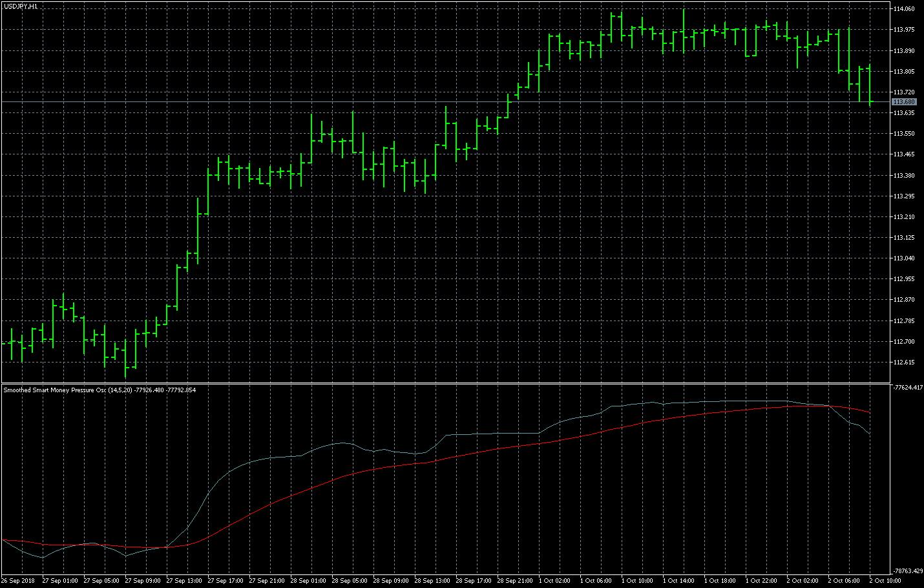Click the -77624.417 oscillator scale value
The width and height of the screenshot is (924, 588).
point(907,388)
